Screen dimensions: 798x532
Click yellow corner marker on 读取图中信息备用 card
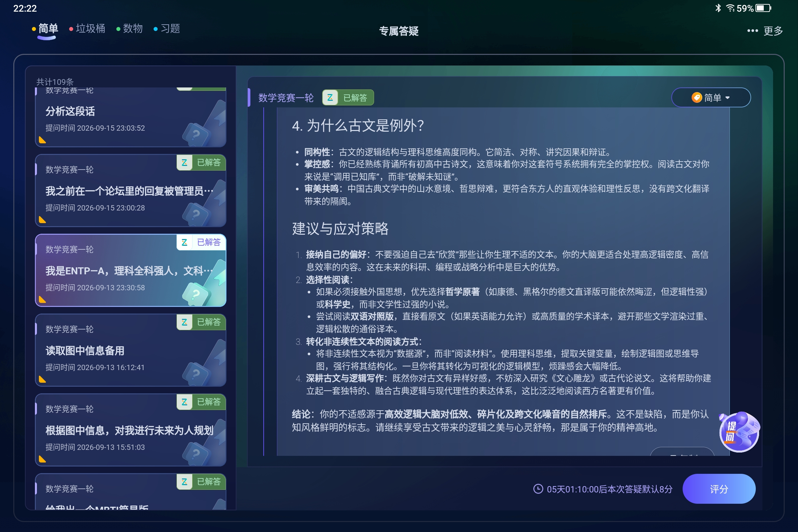click(42, 379)
